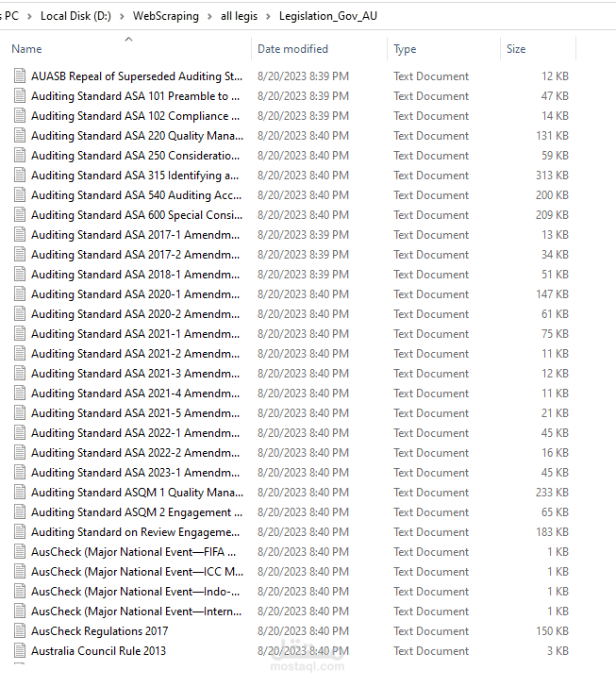Screen dimensions: 616x687
Task: Click file icon of ASA 2021-5 Amendment row
Action: point(20,413)
